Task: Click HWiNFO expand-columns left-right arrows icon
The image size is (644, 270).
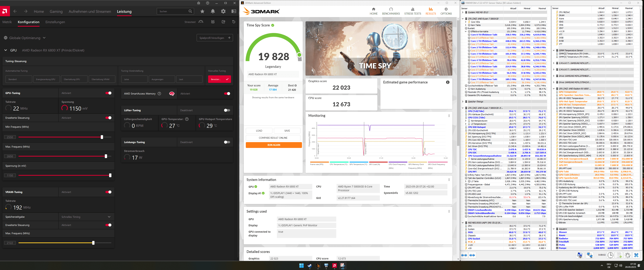Action: [464, 255]
